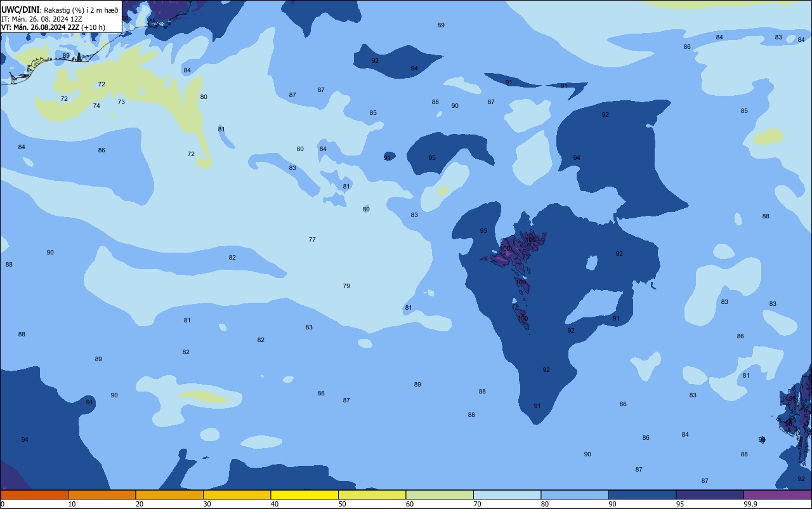812x509 pixels.
Task: Select the 'IT: Mán. 26. 08. 2024 12Z' line
Action: click(42, 18)
